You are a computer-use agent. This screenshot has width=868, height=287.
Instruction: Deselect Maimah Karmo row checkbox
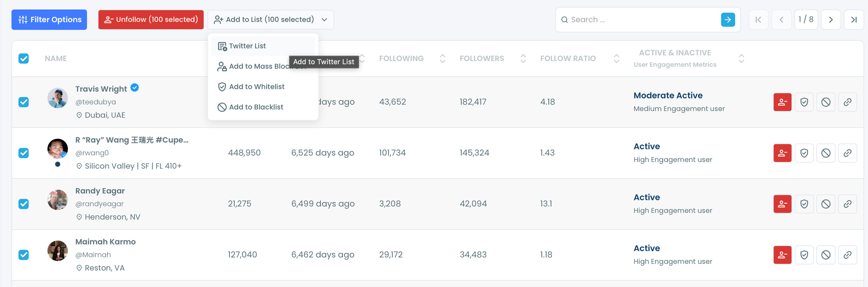[24, 255]
